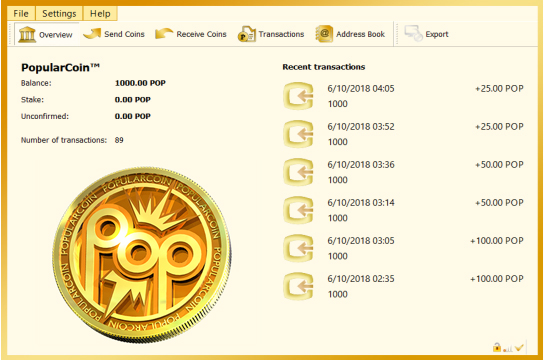Click the Unconfirmed value 0.00 POP

pos(133,116)
